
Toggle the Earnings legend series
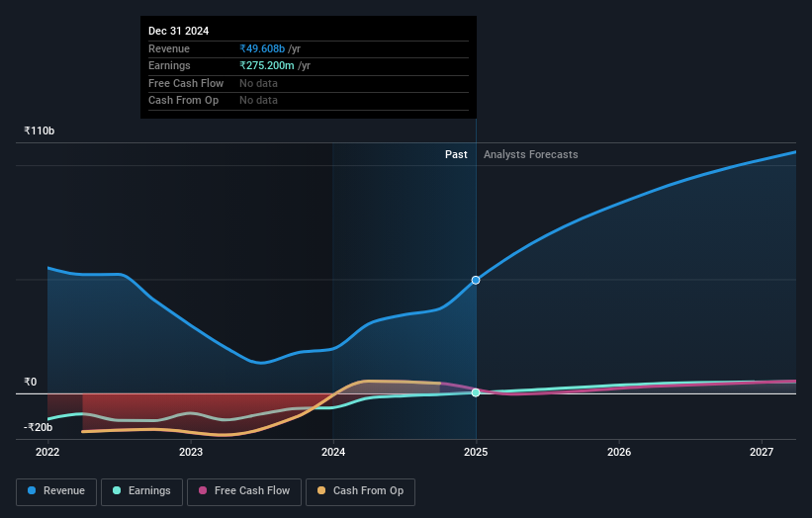pos(141,491)
